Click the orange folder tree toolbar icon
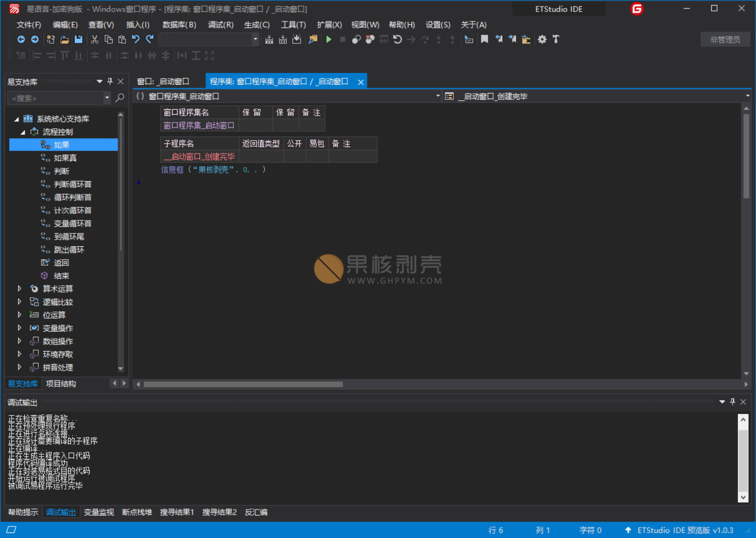 526,39
